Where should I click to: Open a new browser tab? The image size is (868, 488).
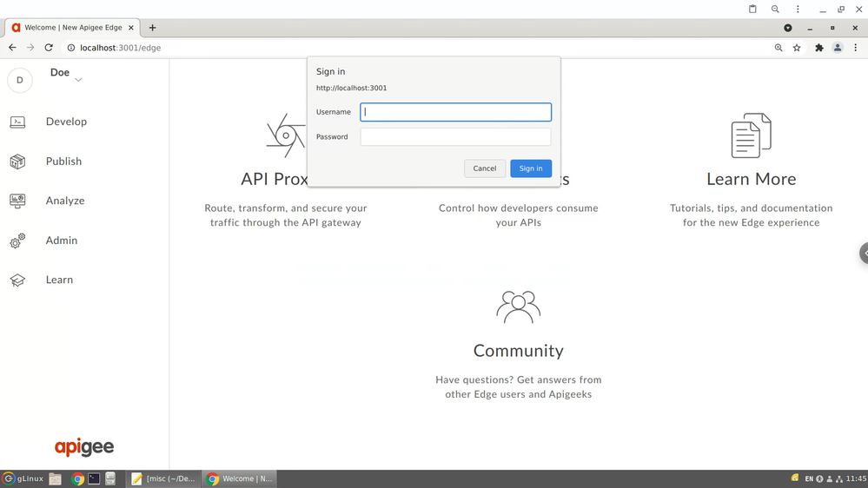pos(152,27)
